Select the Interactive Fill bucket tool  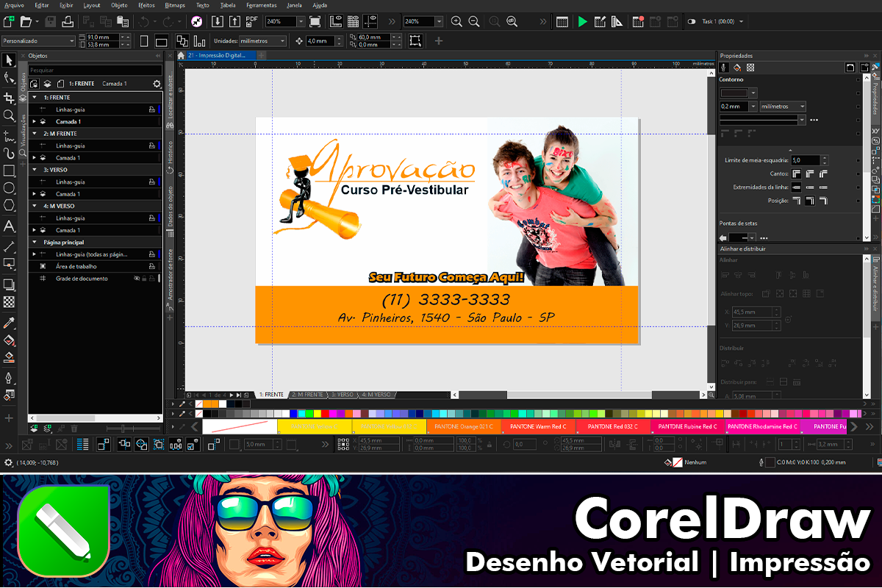tap(9, 340)
